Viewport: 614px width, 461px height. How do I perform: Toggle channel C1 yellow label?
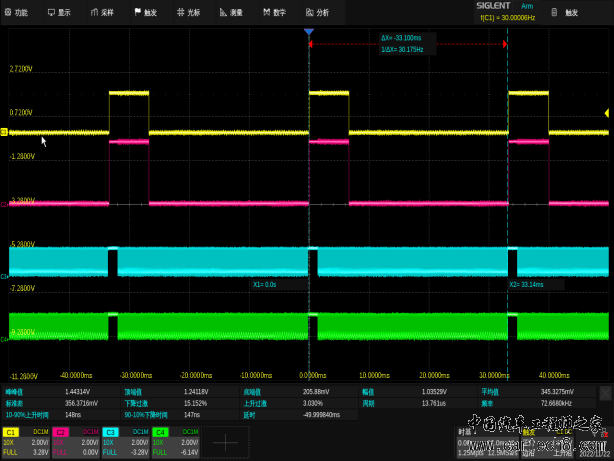pyautogui.click(x=11, y=432)
